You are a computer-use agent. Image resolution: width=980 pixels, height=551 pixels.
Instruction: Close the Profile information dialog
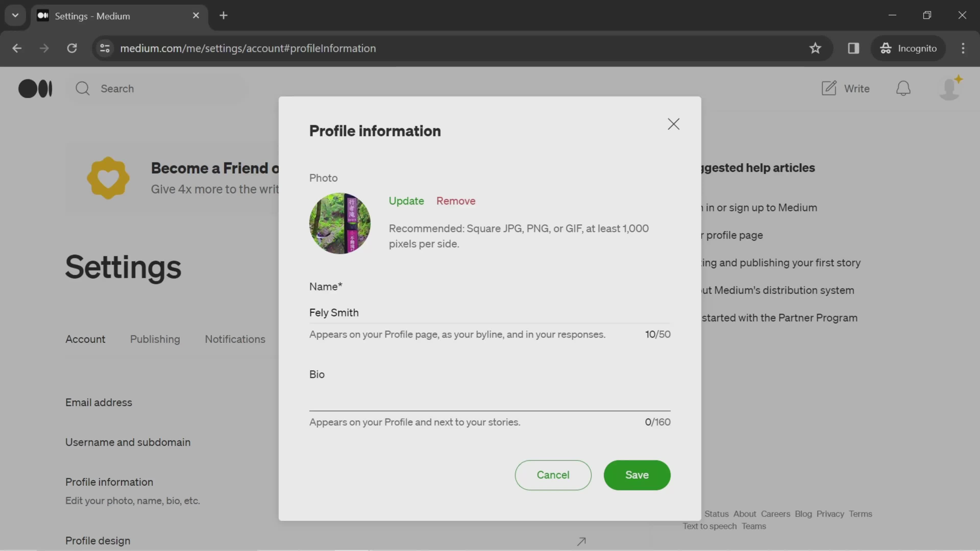coord(674,123)
